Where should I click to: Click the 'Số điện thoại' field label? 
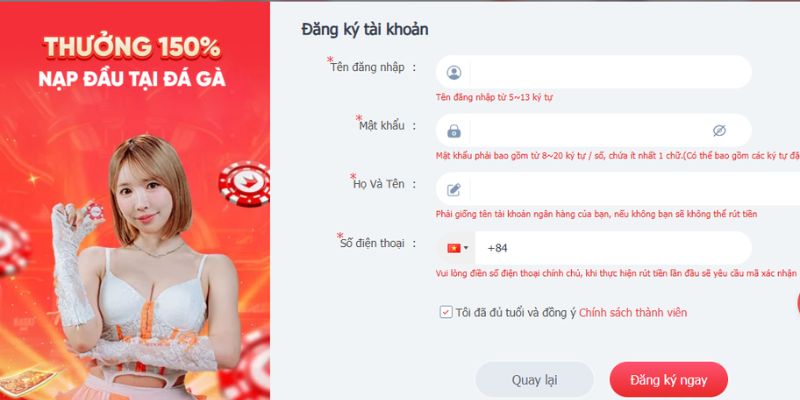click(371, 243)
